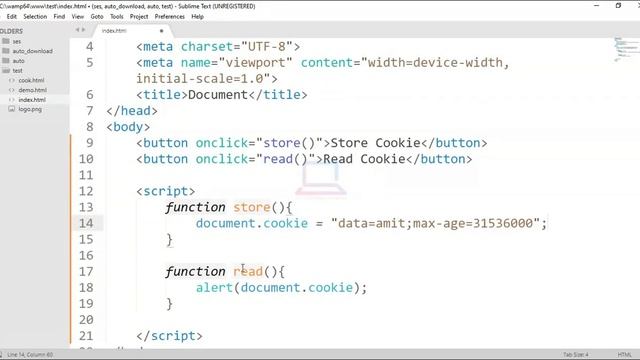Open cook.html from sidebar
This screenshot has height=360, width=640.
(31, 80)
